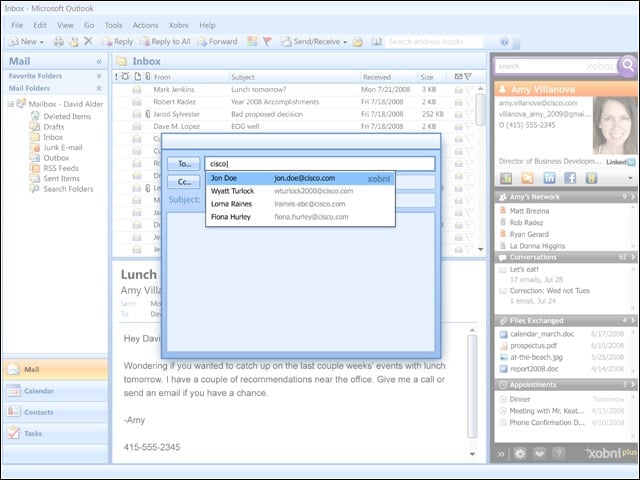
Task: Click the Print toolbar icon
Action: click(x=59, y=41)
